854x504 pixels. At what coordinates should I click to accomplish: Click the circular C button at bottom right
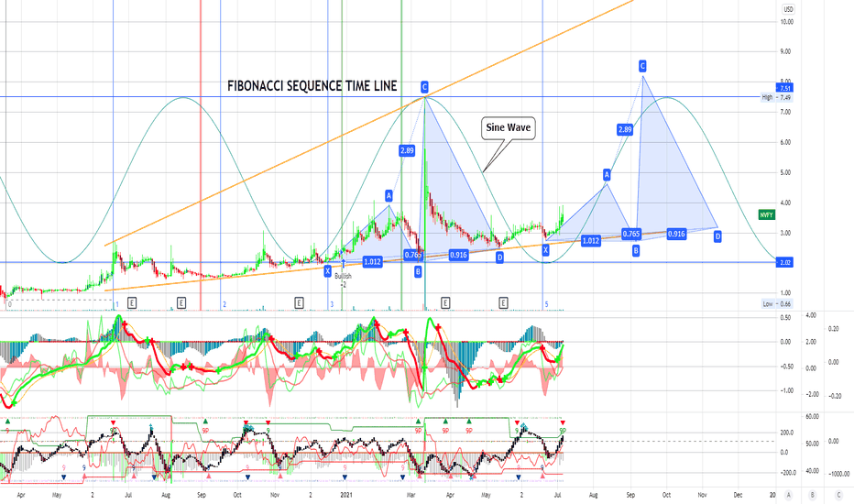pos(838,495)
